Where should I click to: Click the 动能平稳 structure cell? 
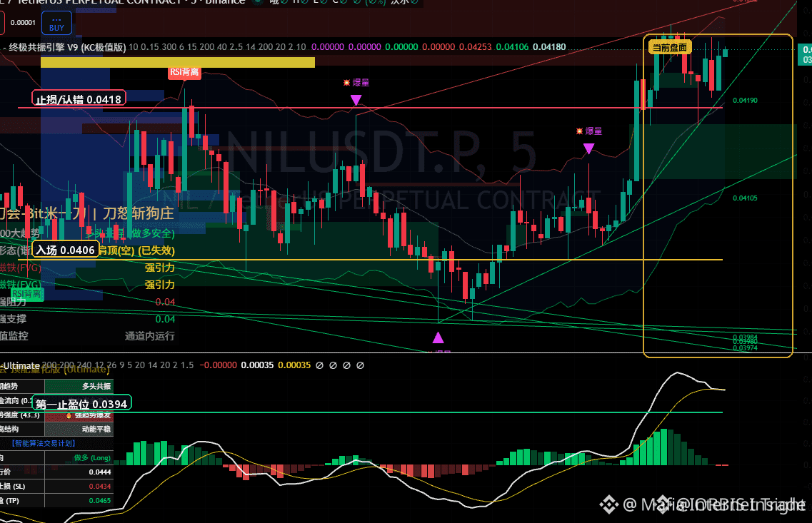pyautogui.click(x=79, y=430)
